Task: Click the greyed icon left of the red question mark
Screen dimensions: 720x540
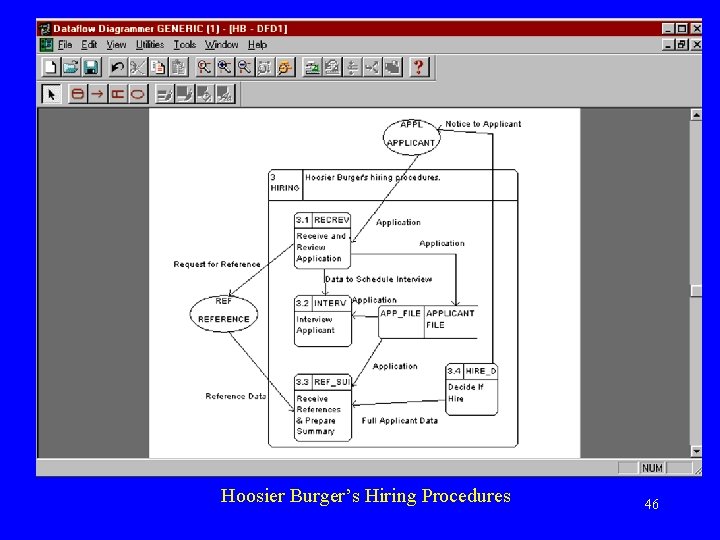Action: (393, 67)
